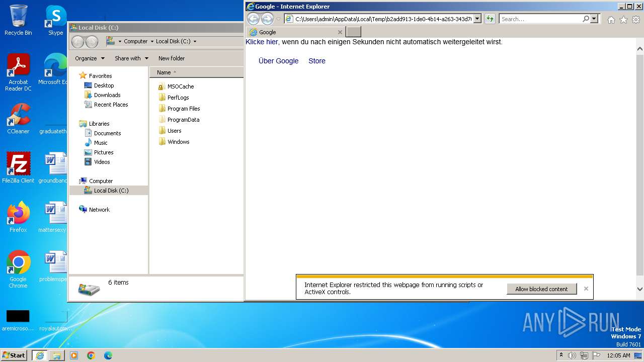Click New folder button
The height and width of the screenshot is (362, 644).
[172, 58]
